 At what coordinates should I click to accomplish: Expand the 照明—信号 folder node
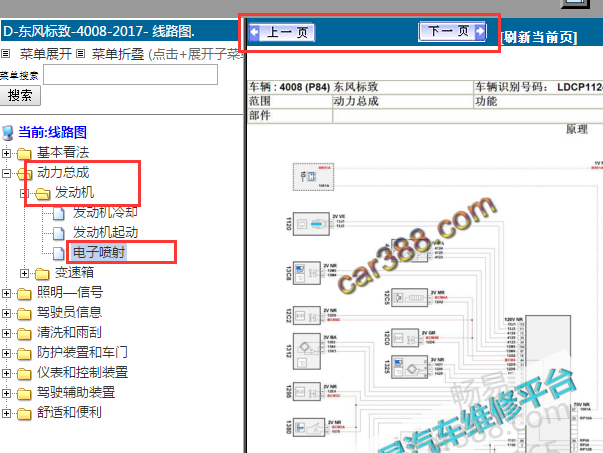pyautogui.click(x=6, y=293)
